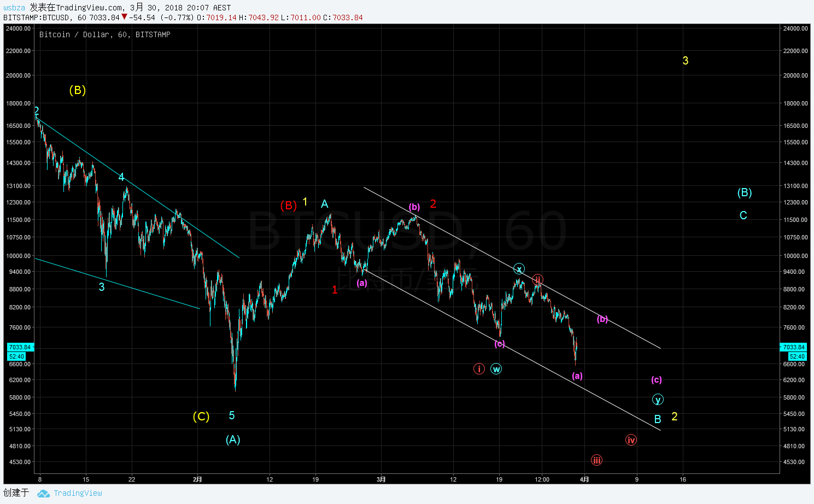Click the cyan A wave label near February peak
Screen dimensions: 814x504
(325, 204)
